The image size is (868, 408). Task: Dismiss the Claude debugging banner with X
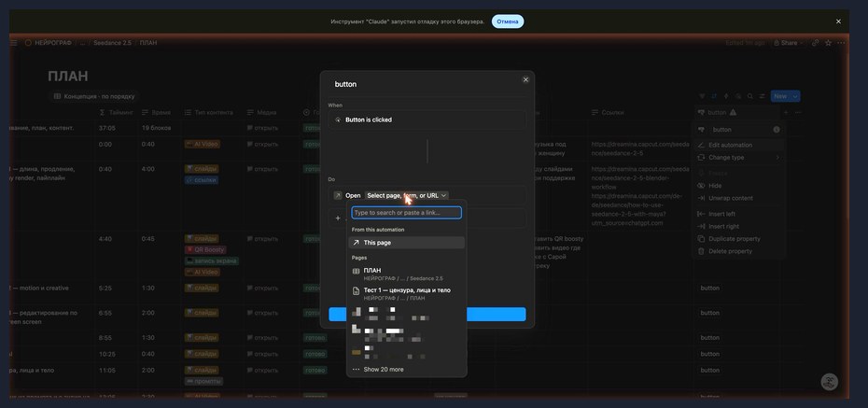(838, 21)
